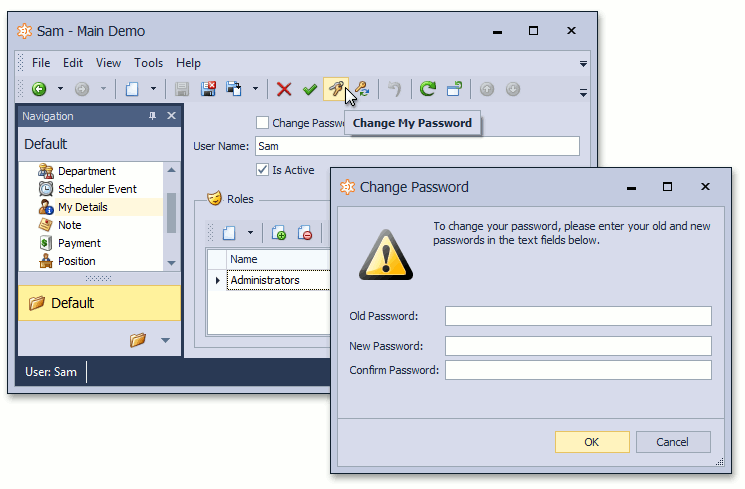Click the New document icon in main toolbar
745x489 pixels.
132,89
